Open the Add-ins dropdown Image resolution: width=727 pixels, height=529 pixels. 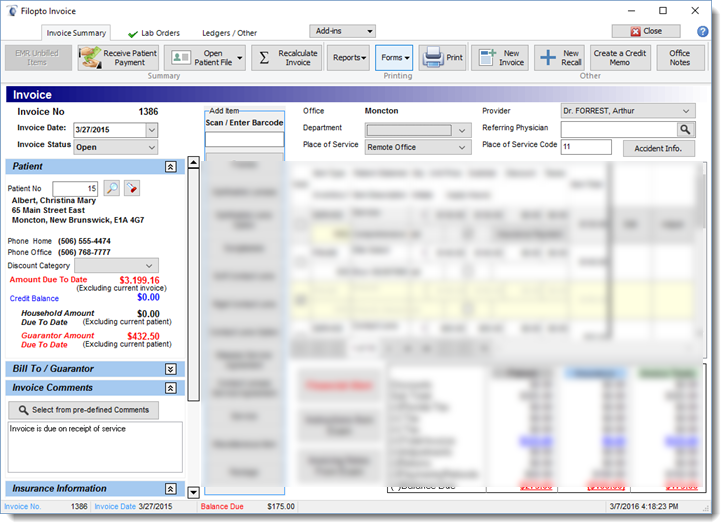pos(342,31)
